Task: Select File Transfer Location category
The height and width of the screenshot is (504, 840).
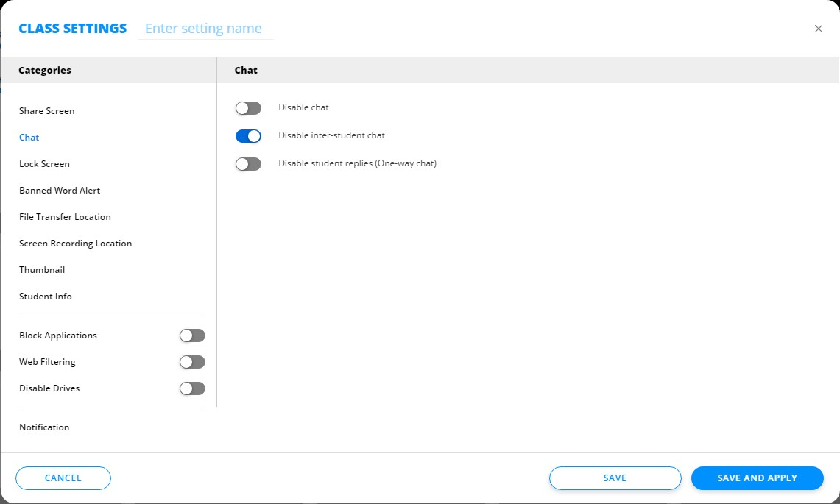Action: [65, 217]
